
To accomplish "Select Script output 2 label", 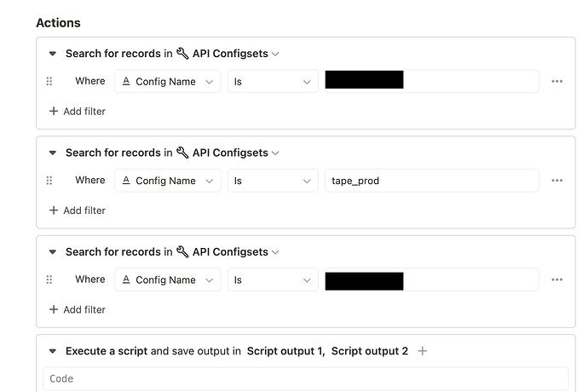I will pyautogui.click(x=369, y=351).
